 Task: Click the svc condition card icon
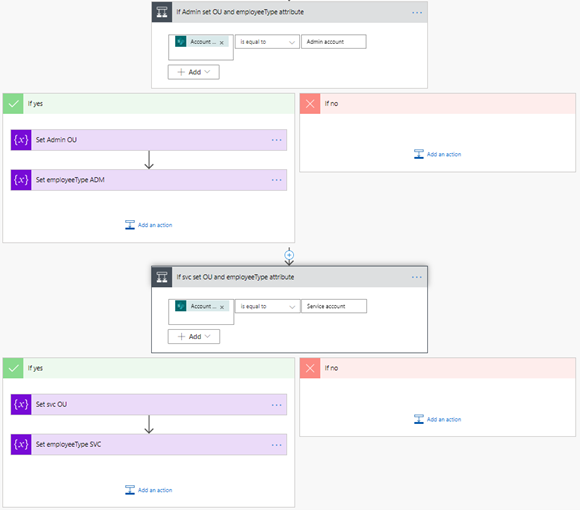pos(162,277)
